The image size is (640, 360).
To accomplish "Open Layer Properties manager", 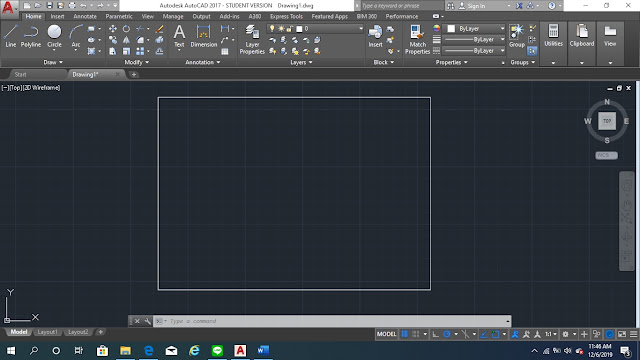I will click(252, 39).
